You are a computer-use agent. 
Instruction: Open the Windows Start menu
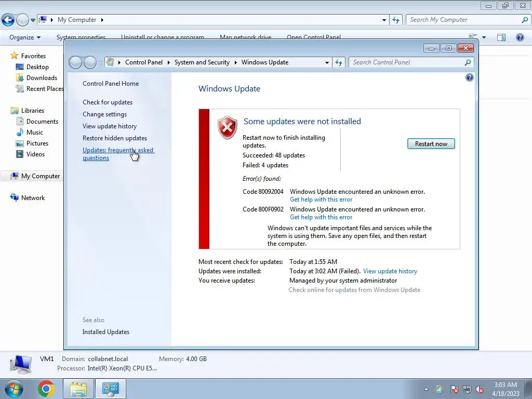coord(14,389)
